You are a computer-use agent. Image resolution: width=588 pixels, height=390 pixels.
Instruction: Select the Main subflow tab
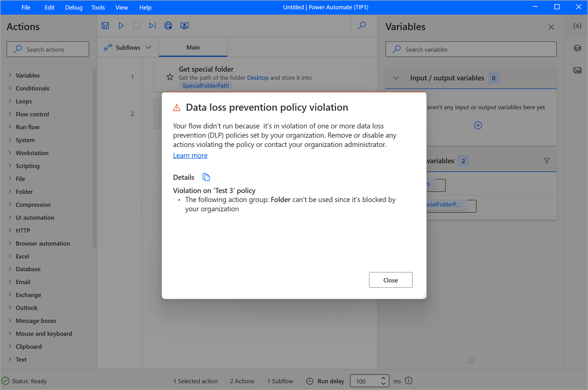pyautogui.click(x=193, y=47)
